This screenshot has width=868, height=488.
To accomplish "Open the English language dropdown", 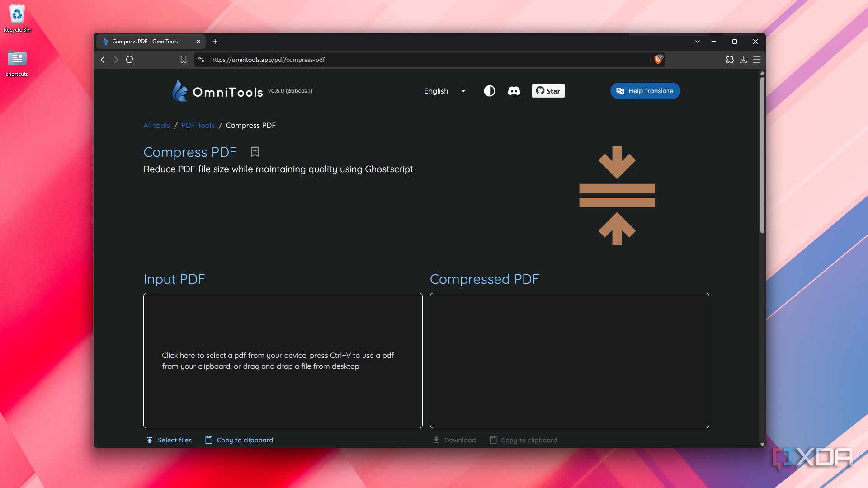I will click(x=445, y=91).
